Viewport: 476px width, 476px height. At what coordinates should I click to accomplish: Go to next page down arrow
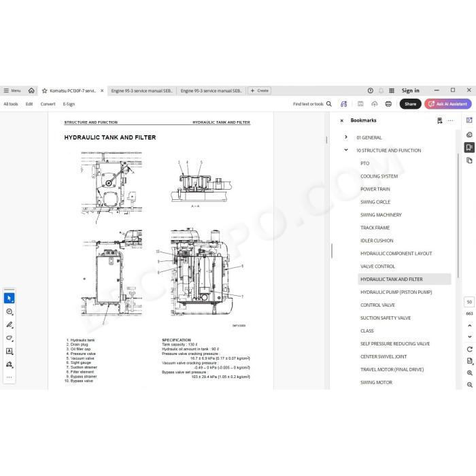coord(470,337)
